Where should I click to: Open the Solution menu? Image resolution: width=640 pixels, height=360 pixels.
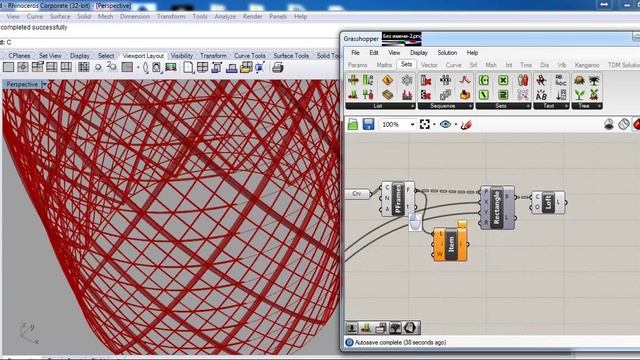(447, 53)
